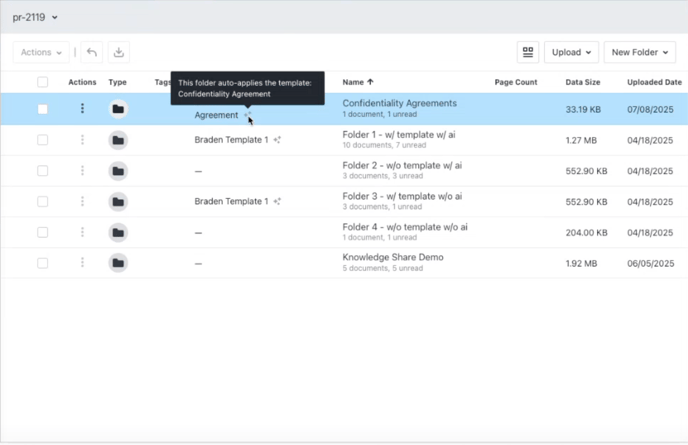The height and width of the screenshot is (445, 688).
Task: Click the folder icon for Folder 3 row
Action: tap(118, 202)
